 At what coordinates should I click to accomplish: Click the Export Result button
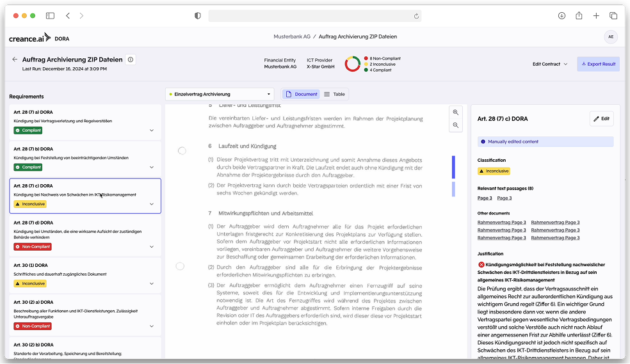(598, 64)
